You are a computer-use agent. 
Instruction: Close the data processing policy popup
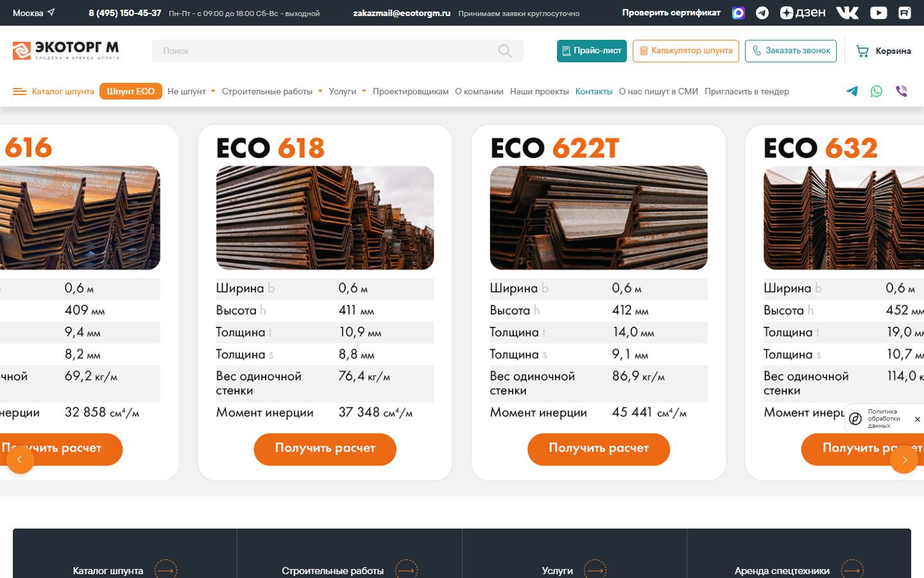(918, 419)
